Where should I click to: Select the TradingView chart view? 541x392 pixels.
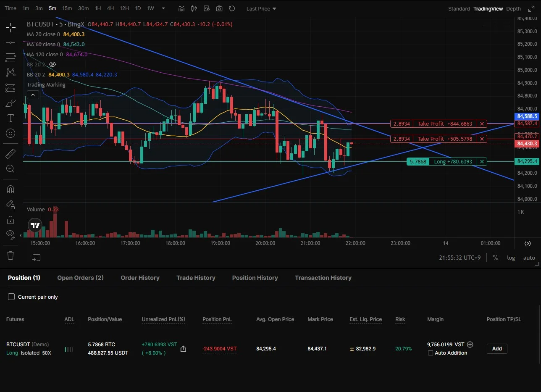tap(488, 8)
